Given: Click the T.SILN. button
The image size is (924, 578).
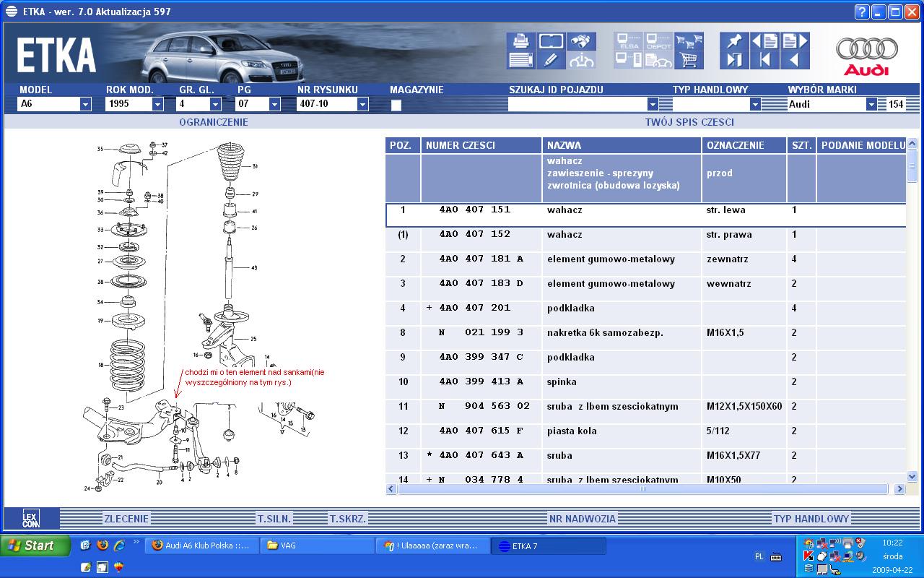Looking at the screenshot, I should point(275,518).
